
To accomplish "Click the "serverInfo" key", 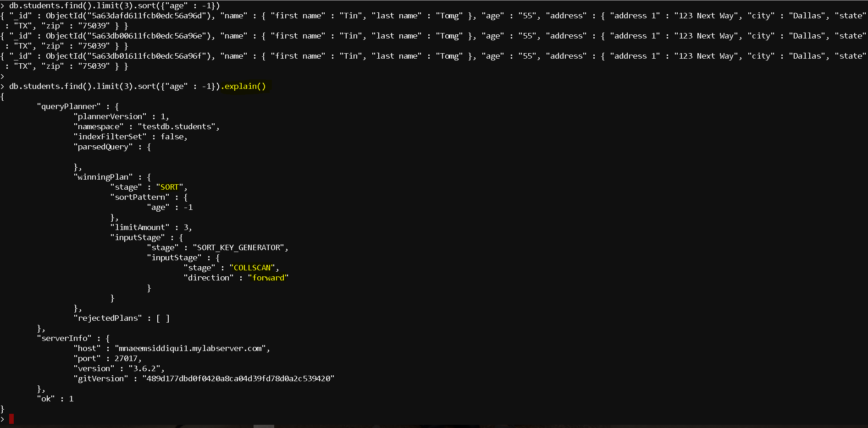I will [64, 338].
